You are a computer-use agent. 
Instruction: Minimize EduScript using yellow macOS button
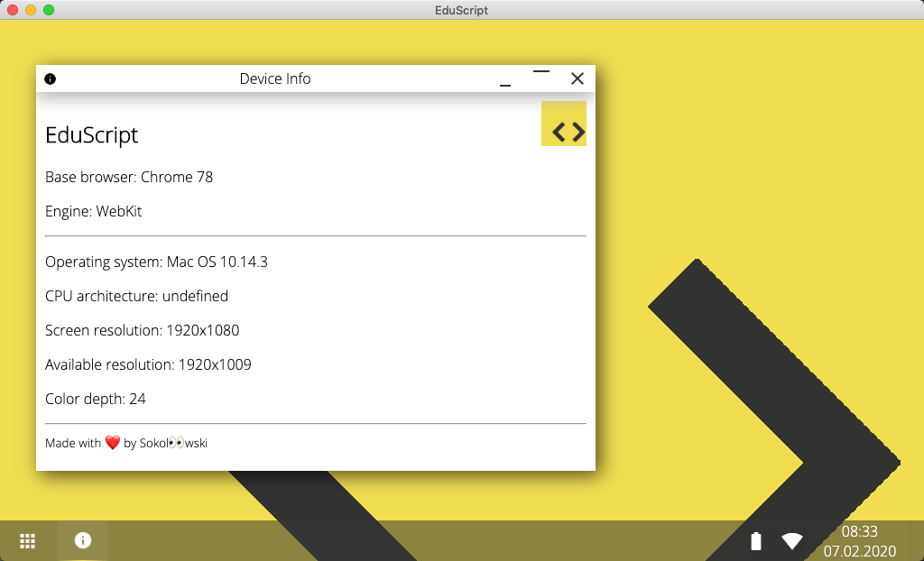pyautogui.click(x=31, y=10)
